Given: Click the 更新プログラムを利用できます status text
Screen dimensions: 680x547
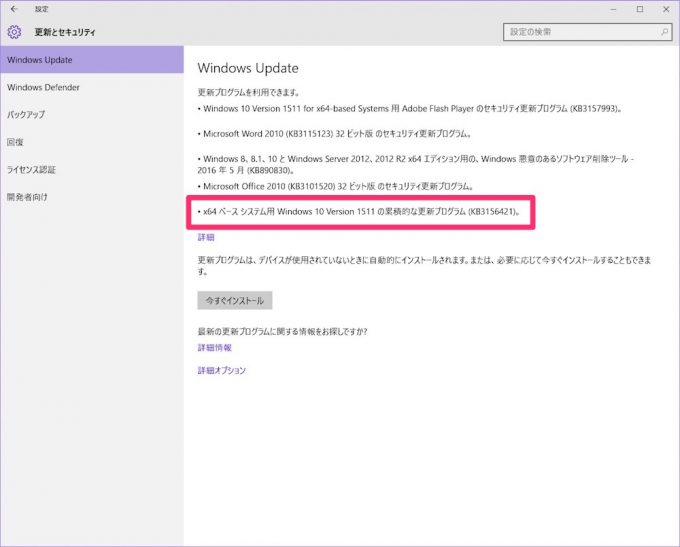Looking at the screenshot, I should 248,92.
